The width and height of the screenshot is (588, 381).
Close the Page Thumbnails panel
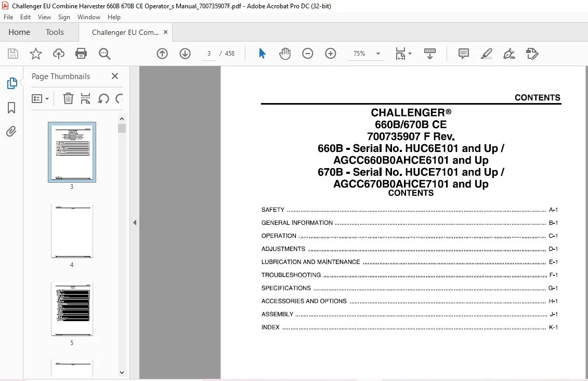(115, 76)
